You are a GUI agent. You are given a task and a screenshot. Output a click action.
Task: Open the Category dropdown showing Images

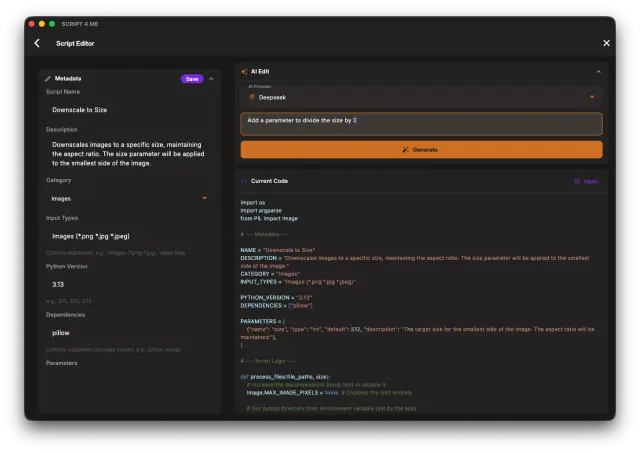click(129, 199)
